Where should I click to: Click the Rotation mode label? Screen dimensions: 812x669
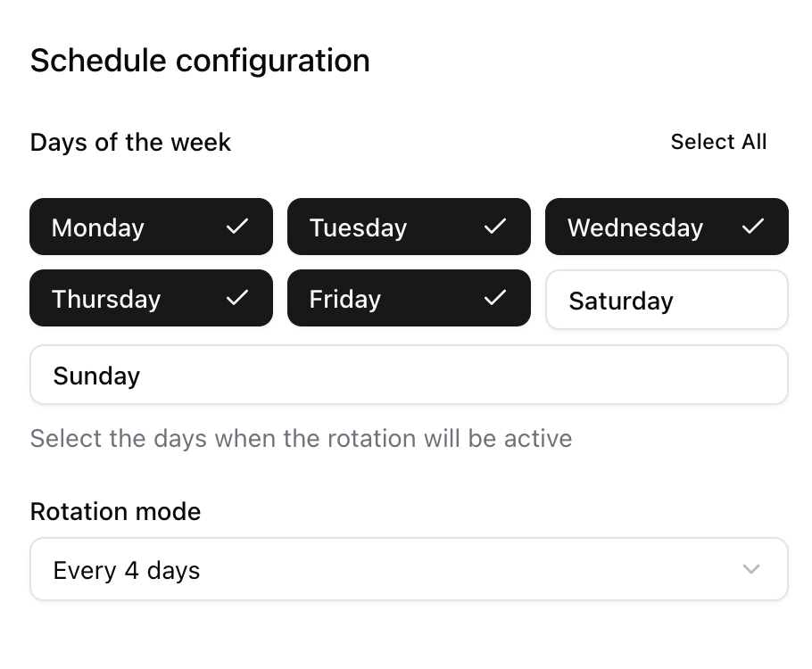(115, 512)
